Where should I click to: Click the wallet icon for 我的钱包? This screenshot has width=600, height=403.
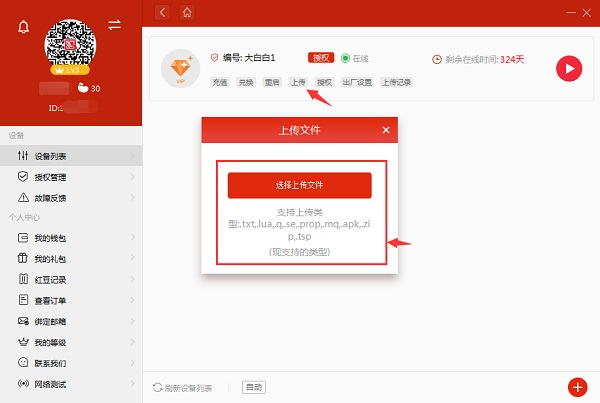pyautogui.click(x=23, y=238)
